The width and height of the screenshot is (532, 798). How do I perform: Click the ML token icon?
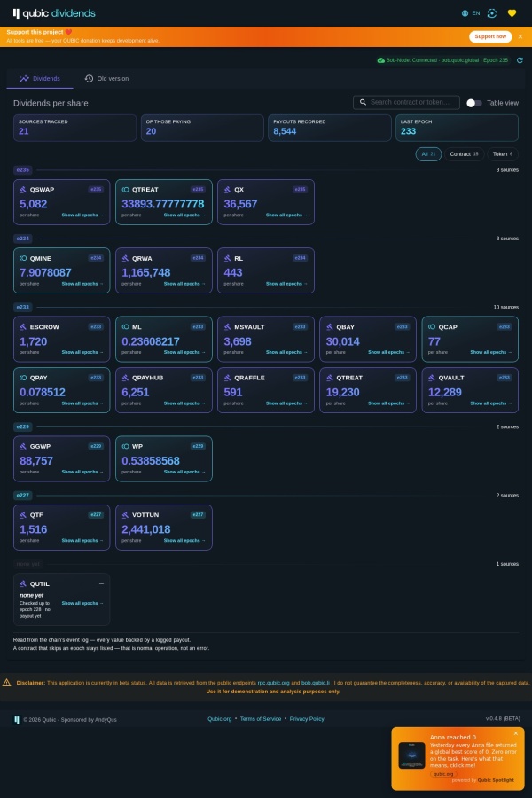125,326
